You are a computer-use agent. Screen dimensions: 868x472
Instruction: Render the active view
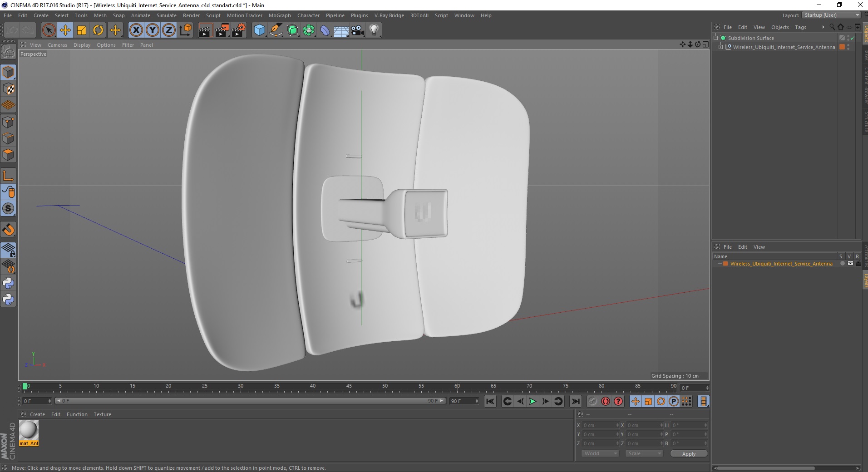pyautogui.click(x=205, y=30)
